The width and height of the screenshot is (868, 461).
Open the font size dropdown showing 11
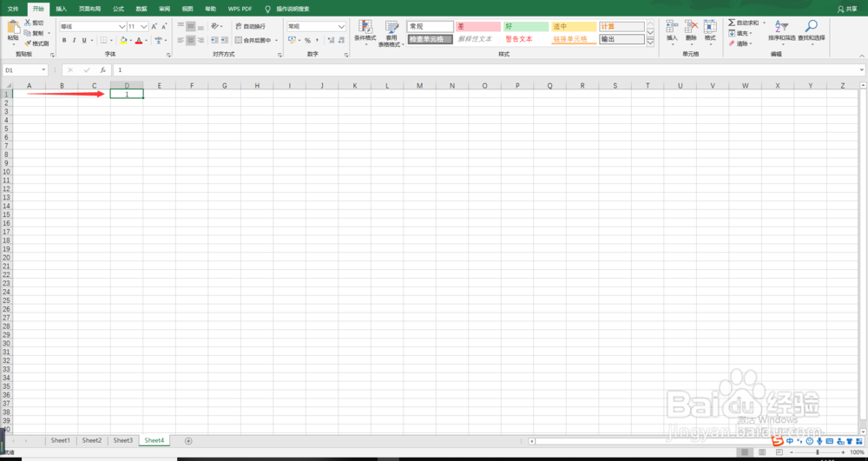144,26
